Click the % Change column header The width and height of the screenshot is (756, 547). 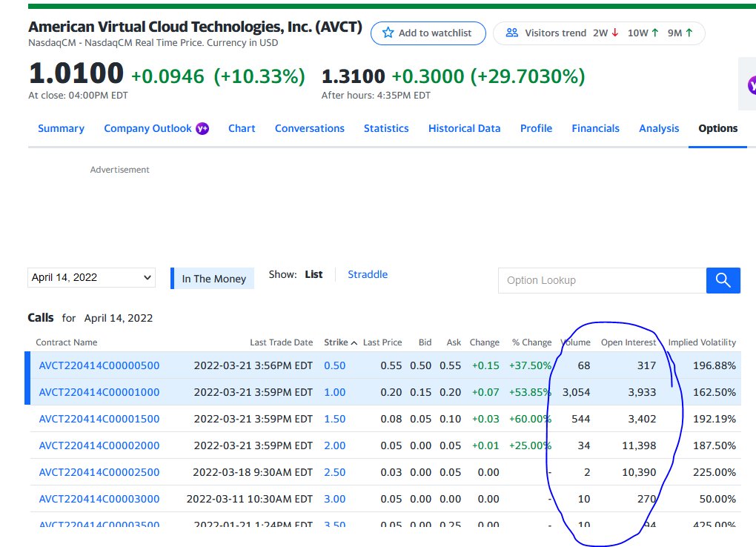[532, 342]
